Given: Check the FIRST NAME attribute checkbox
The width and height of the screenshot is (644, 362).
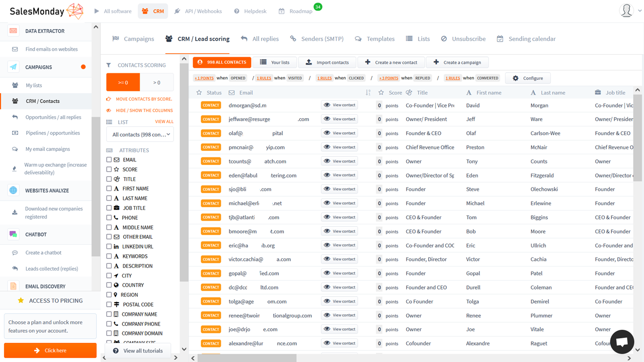Looking at the screenshot, I should click(x=109, y=189).
